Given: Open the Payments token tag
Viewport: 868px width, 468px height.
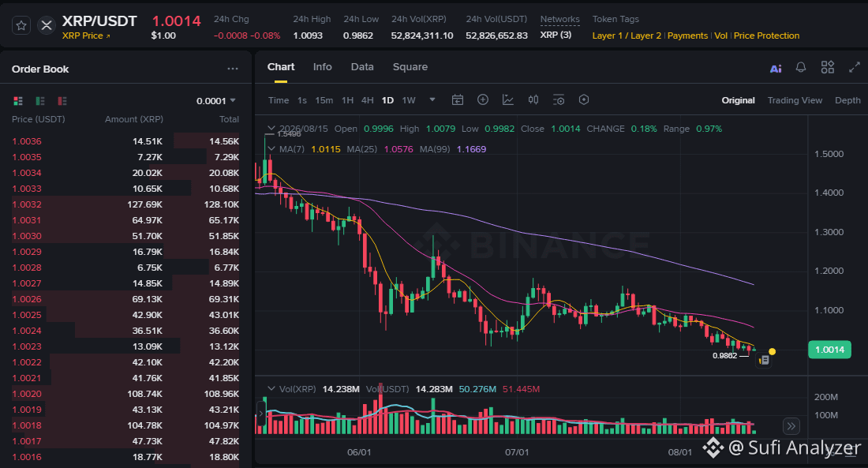Looking at the screenshot, I should tap(687, 36).
